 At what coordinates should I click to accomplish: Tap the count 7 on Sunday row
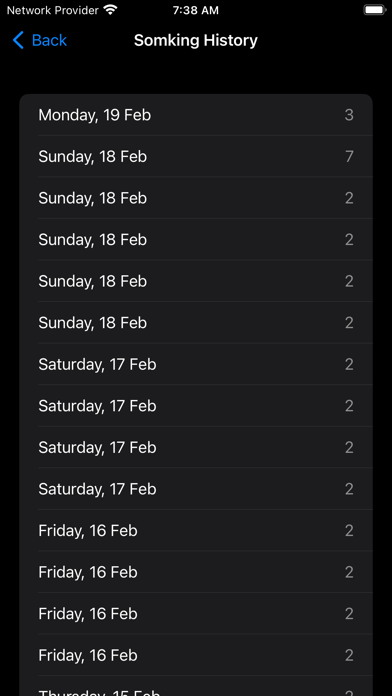click(349, 156)
